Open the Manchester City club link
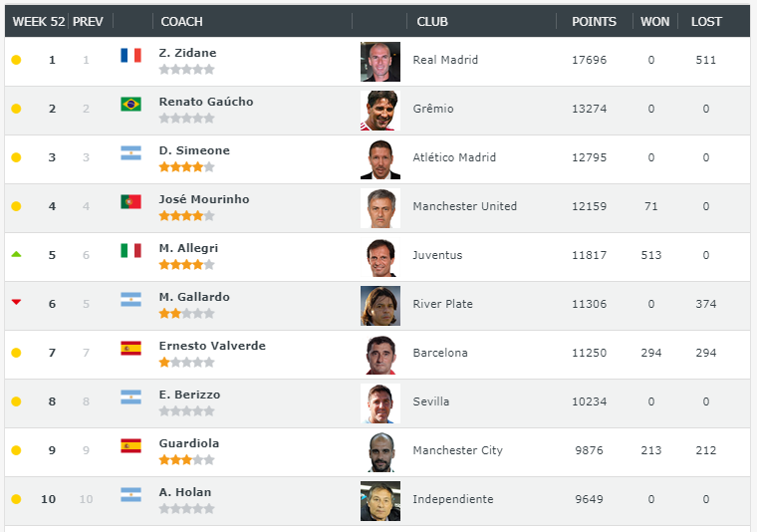 pos(457,450)
